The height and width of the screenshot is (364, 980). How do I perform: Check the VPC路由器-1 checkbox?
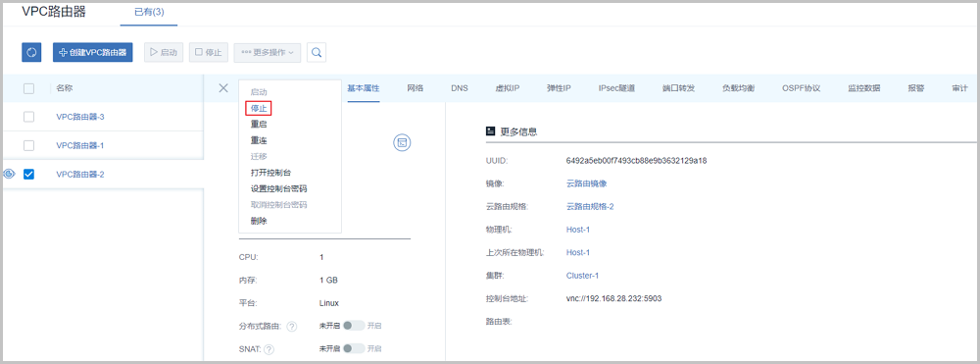28,145
